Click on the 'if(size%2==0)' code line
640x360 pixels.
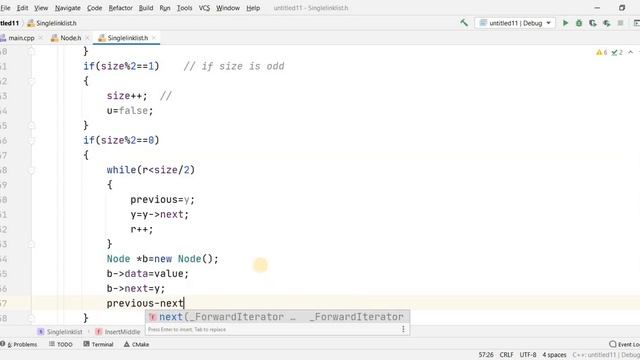click(x=121, y=140)
